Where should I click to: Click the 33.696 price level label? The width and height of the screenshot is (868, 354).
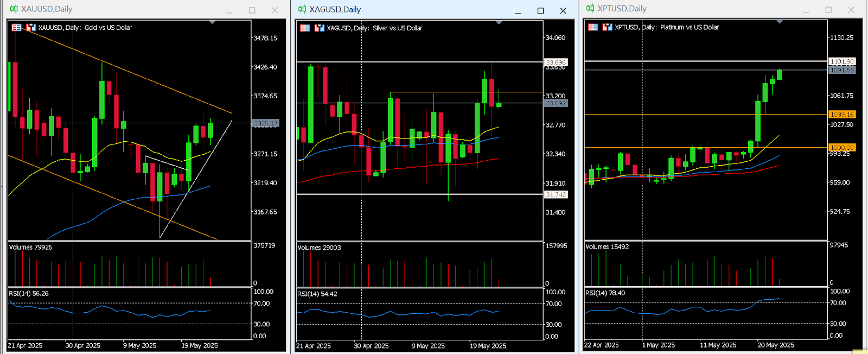tap(556, 62)
